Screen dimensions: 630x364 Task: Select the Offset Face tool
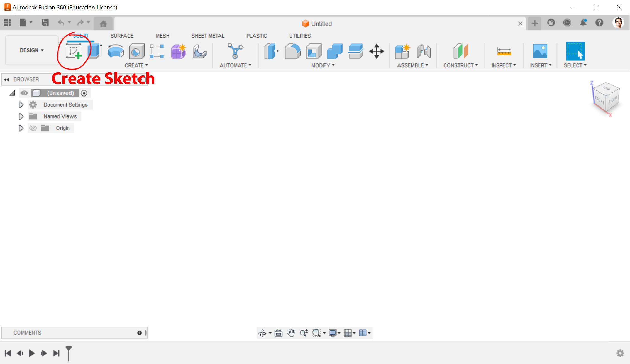click(x=356, y=51)
